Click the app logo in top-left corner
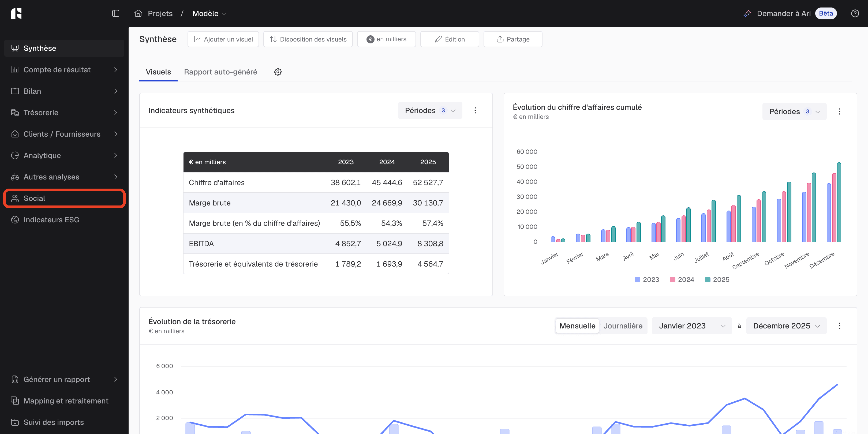This screenshot has height=434, width=868. coord(16,13)
